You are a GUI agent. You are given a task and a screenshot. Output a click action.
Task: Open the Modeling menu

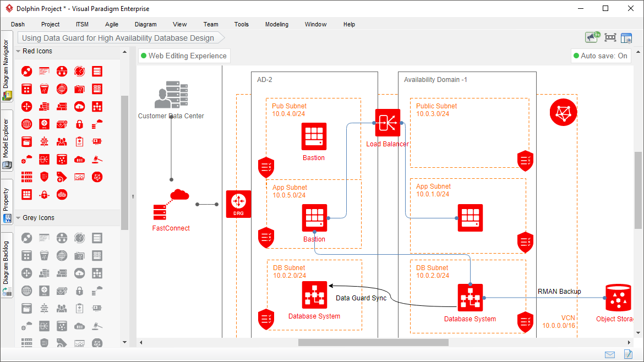pyautogui.click(x=277, y=24)
